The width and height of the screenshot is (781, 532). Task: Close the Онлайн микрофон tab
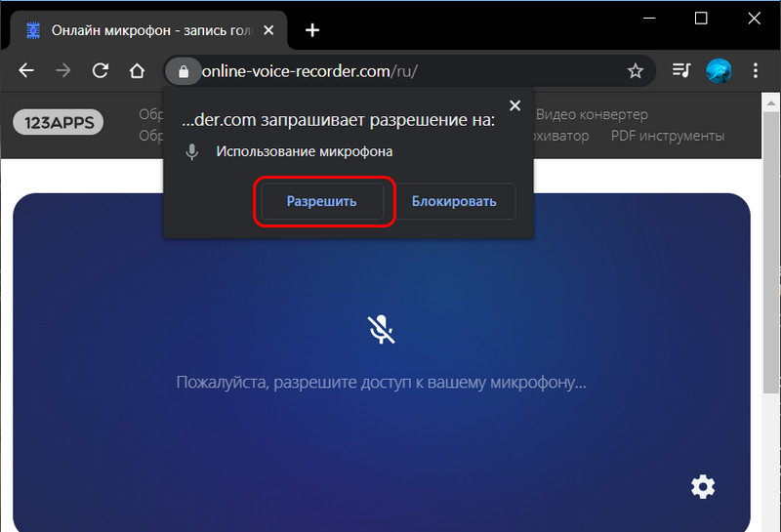pos(268,30)
